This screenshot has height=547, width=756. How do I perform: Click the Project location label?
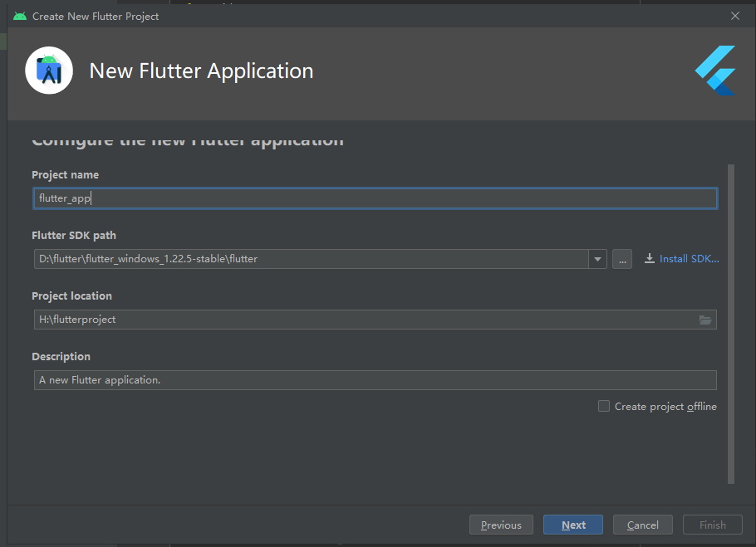(71, 296)
